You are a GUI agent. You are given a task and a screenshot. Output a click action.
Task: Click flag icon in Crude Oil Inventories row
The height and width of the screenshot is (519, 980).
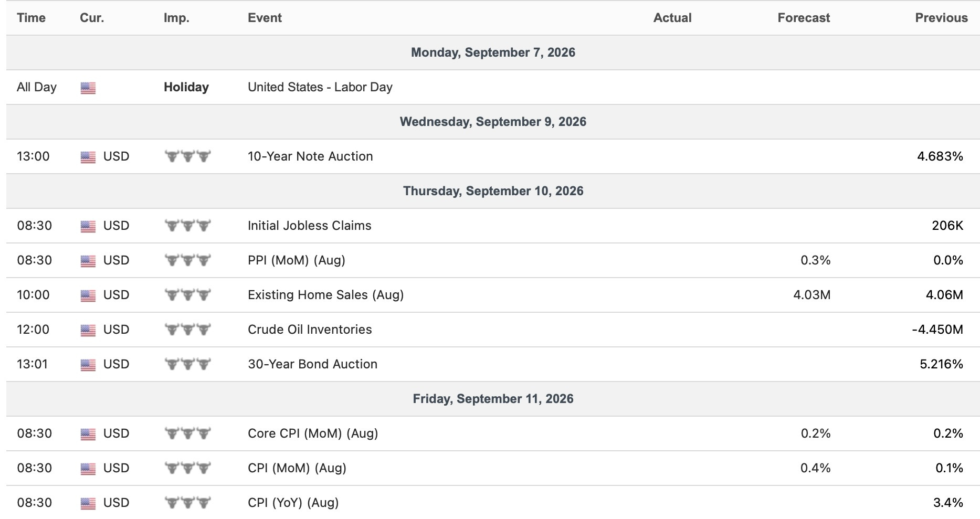[88, 331]
